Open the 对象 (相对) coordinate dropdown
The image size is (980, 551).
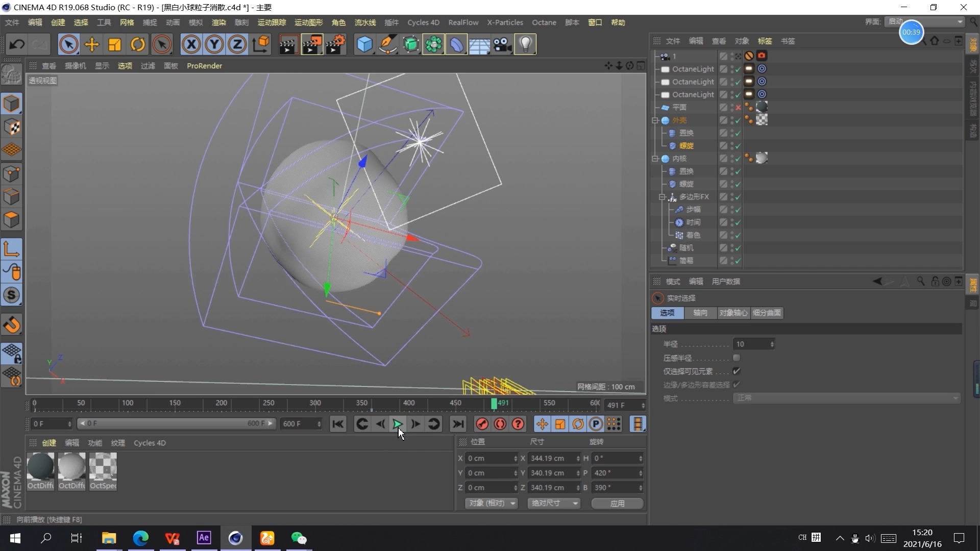491,503
